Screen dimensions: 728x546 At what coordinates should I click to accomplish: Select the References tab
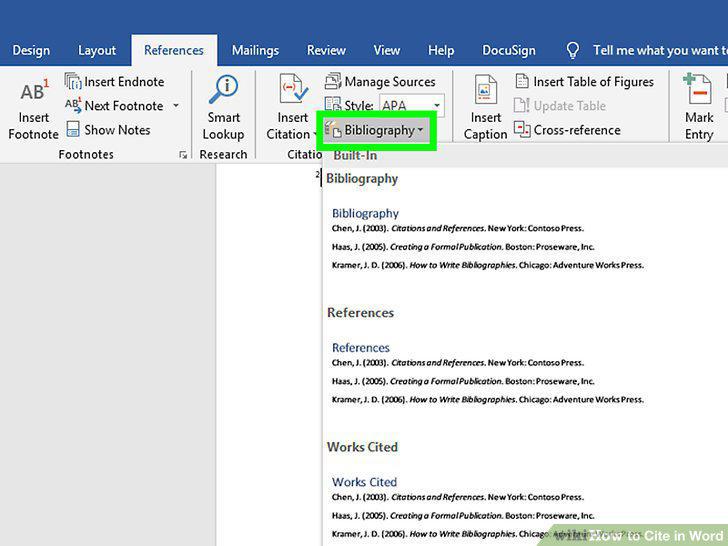(x=174, y=50)
